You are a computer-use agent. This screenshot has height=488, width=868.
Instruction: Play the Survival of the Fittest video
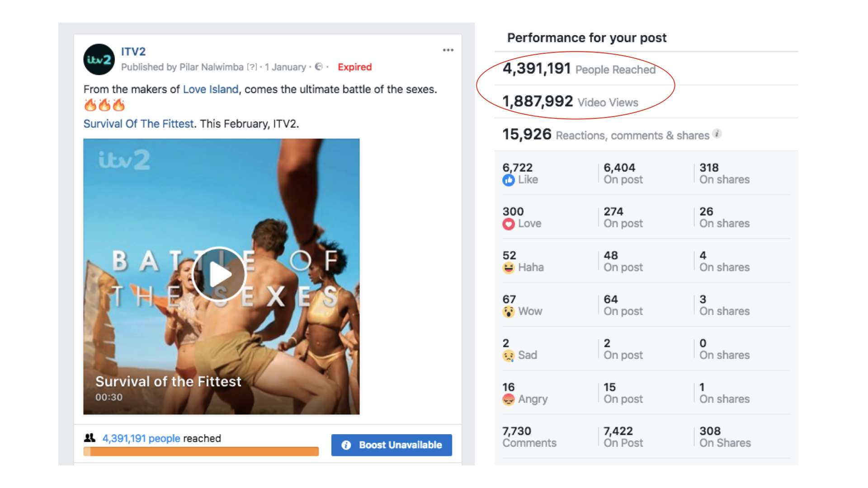click(219, 274)
